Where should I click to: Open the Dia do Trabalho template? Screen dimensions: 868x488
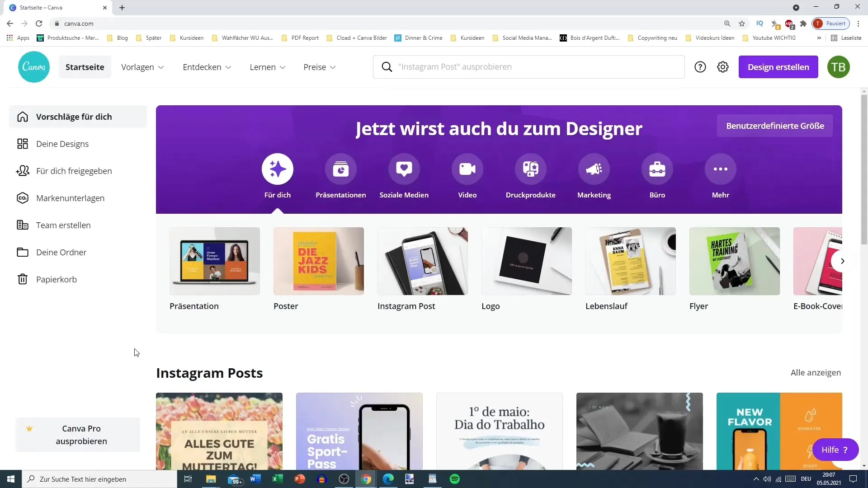tap(500, 431)
